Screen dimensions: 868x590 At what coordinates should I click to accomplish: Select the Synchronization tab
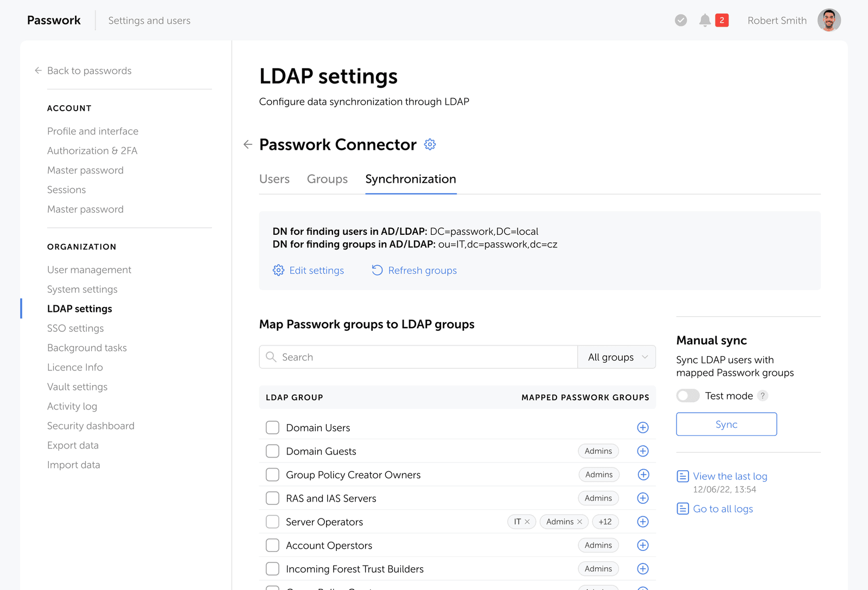[411, 179]
